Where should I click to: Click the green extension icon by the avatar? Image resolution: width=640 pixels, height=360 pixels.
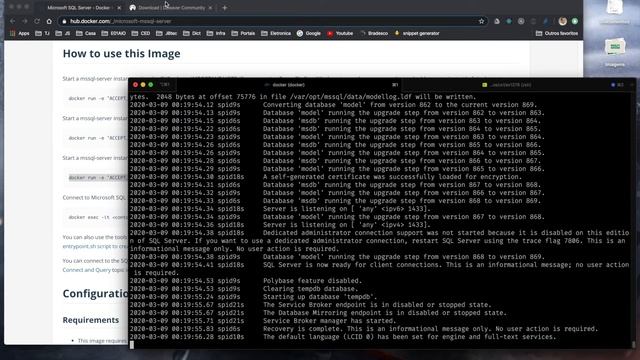[575, 21]
